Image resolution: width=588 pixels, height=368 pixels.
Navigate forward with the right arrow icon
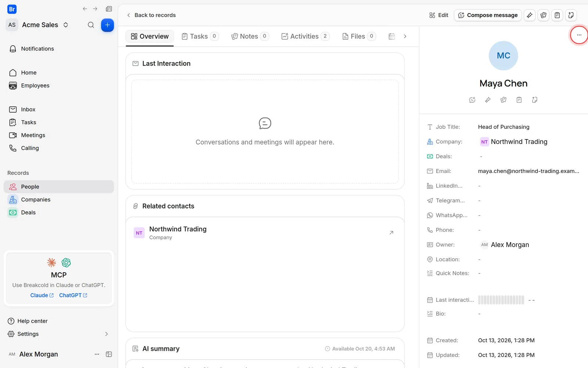[x=95, y=9]
